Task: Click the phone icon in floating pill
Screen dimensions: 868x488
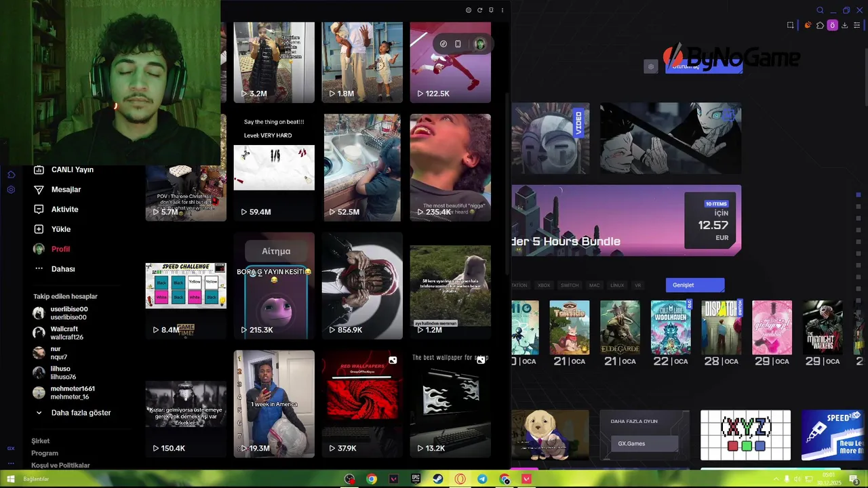Action: (458, 44)
